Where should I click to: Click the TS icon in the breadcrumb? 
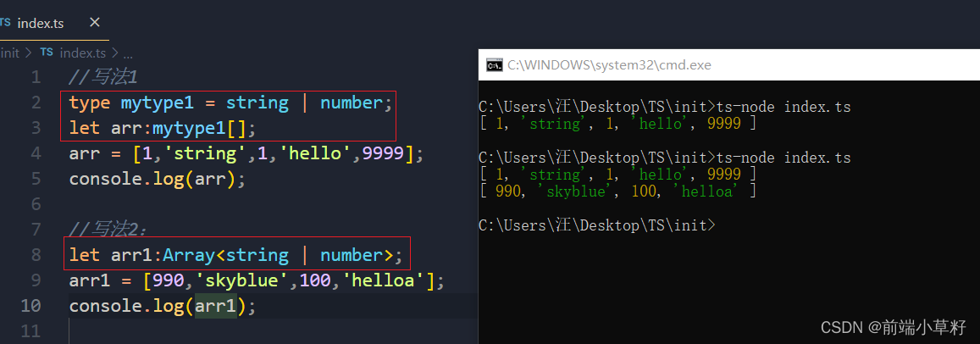(x=47, y=53)
